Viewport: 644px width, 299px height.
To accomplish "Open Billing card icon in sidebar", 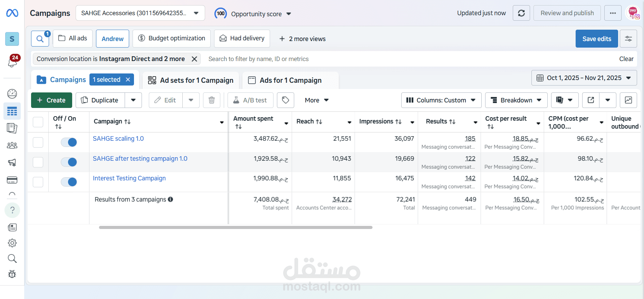I will tap(12, 180).
